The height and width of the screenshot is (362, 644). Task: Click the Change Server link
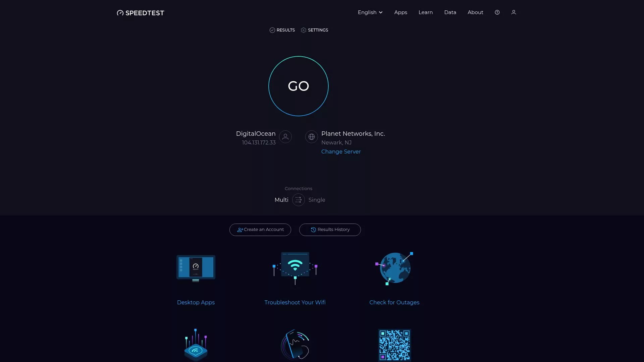(341, 152)
